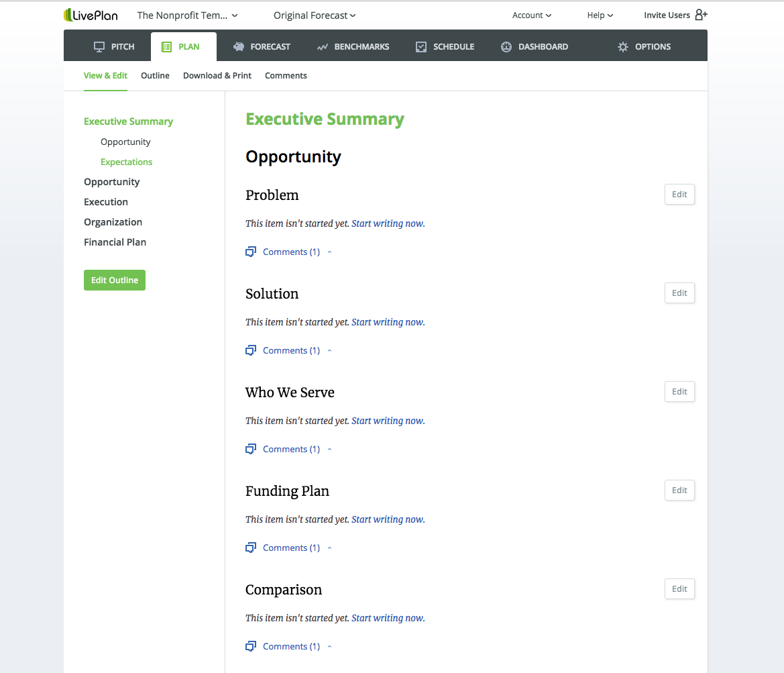Screen dimensions: 784x673
Task: Click the Plan notebook icon
Action: tap(166, 46)
